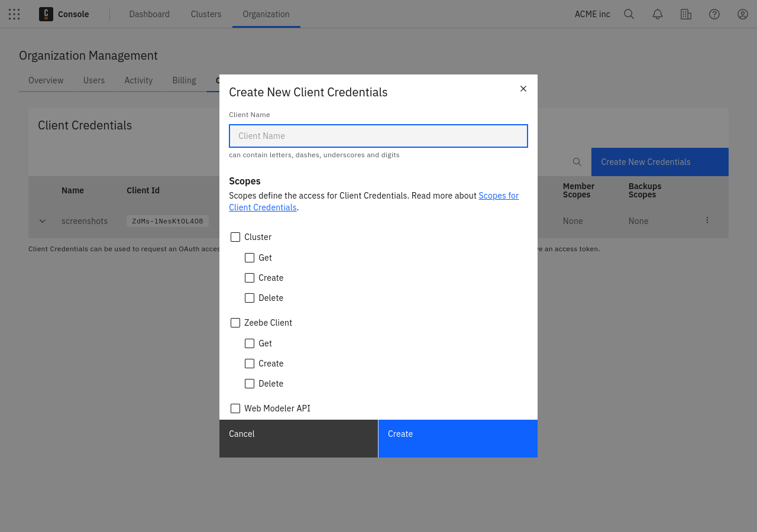This screenshot has height=532, width=757.
Task: Open the user profile avatar icon
Action: point(742,14)
